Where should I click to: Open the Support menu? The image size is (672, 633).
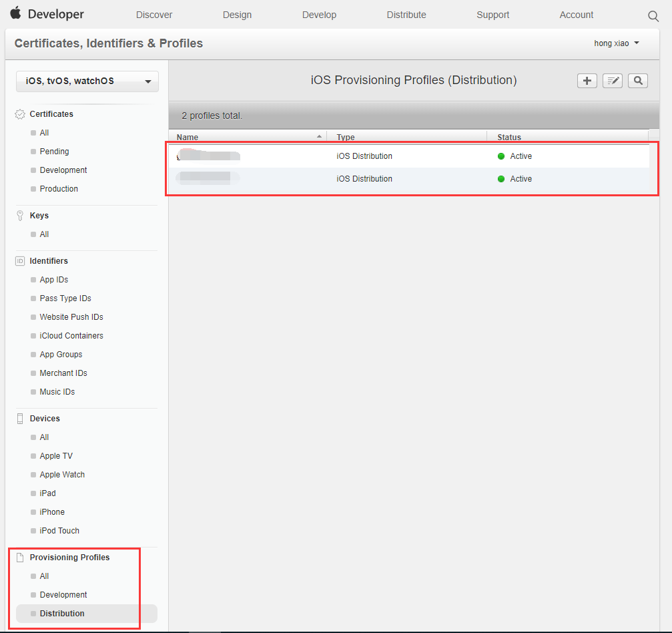[x=493, y=15]
